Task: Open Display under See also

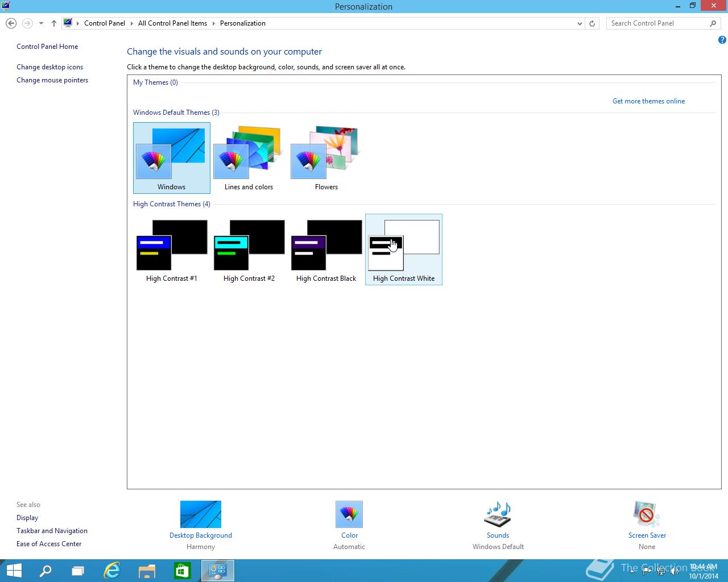Action: pyautogui.click(x=27, y=518)
